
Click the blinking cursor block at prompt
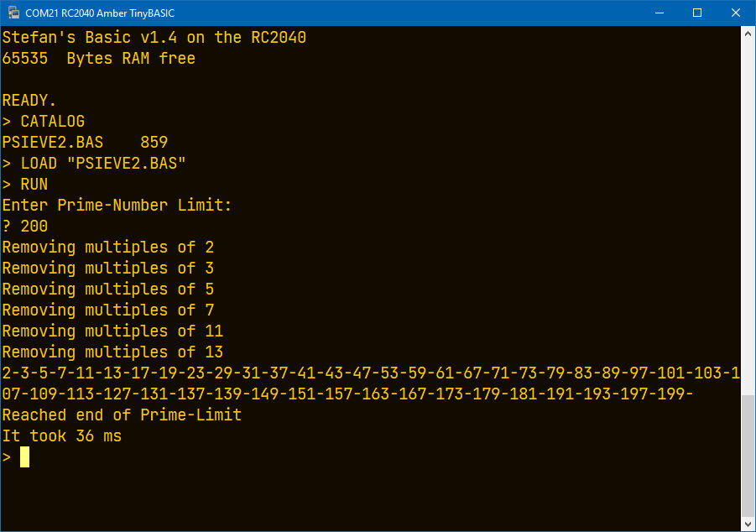tap(24, 456)
